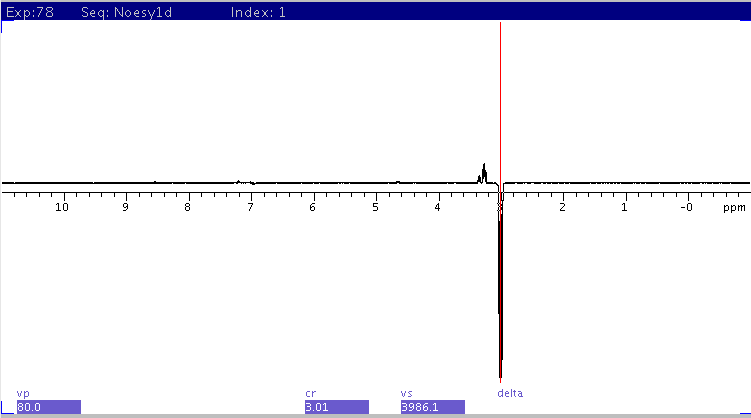Click the 10 ppm axis label
Viewport: 751px width, 418px height.
click(x=62, y=207)
